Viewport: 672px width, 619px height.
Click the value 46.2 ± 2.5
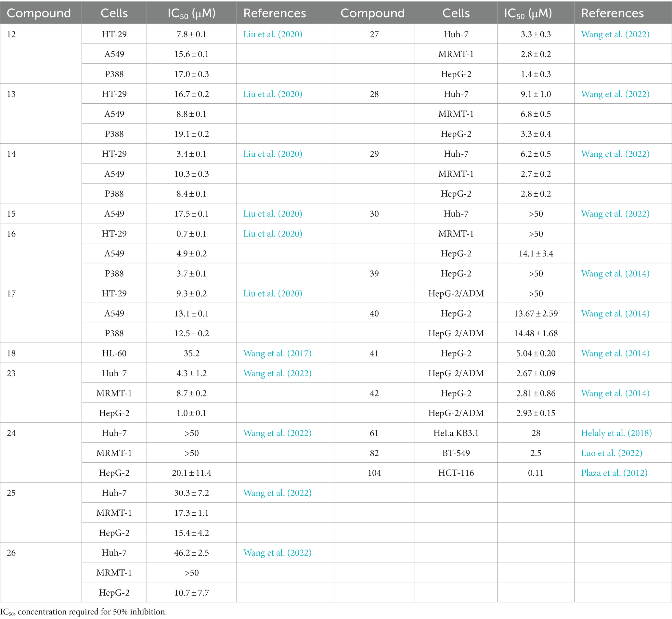coord(192,553)
